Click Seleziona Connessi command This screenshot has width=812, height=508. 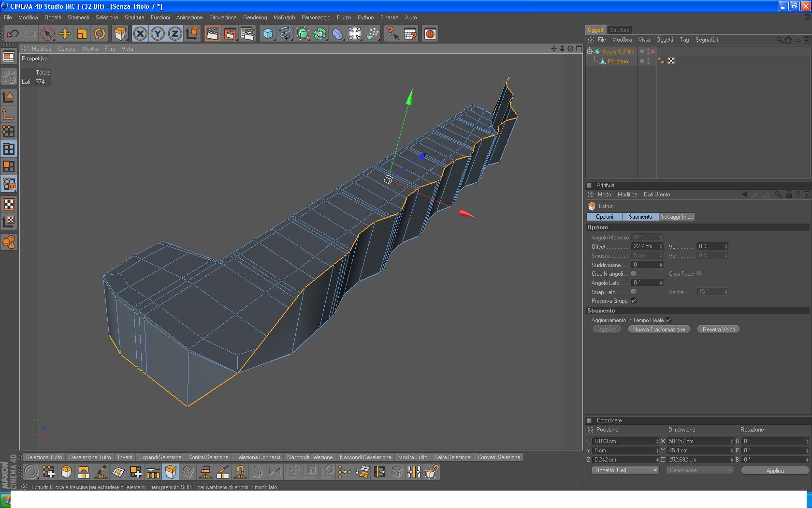(x=258, y=457)
